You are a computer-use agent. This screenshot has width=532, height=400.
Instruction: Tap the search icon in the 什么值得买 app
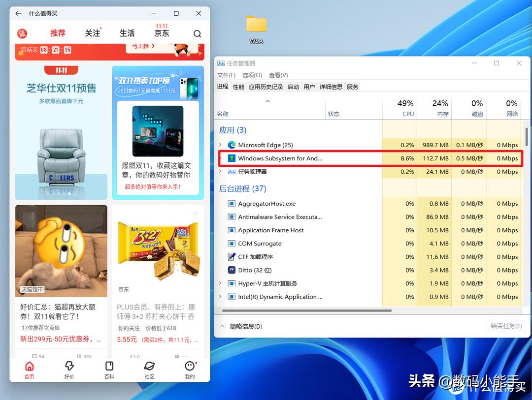pos(197,33)
